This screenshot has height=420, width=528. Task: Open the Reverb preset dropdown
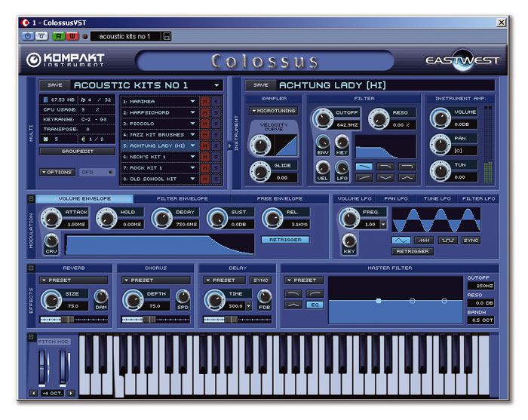(74, 280)
